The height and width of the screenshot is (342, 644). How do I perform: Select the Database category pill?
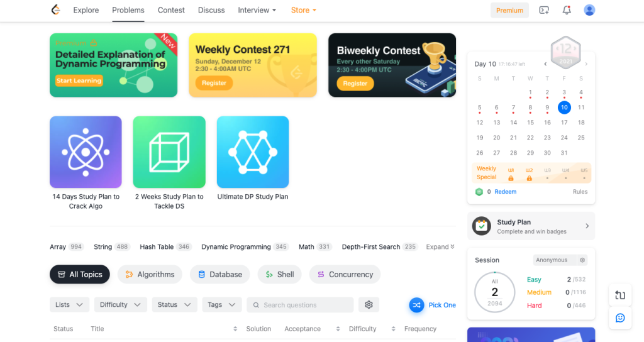(x=219, y=274)
